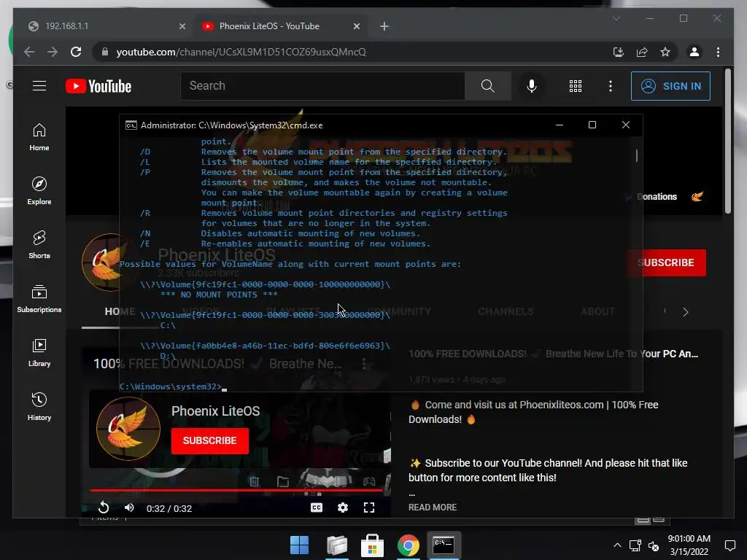747x560 pixels.
Task: Subscribe using the red channel header button
Action: coord(665,262)
